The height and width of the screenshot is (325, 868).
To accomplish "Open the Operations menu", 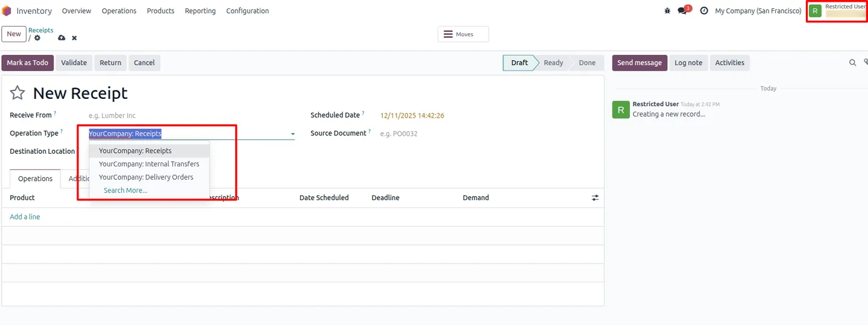I will [119, 11].
